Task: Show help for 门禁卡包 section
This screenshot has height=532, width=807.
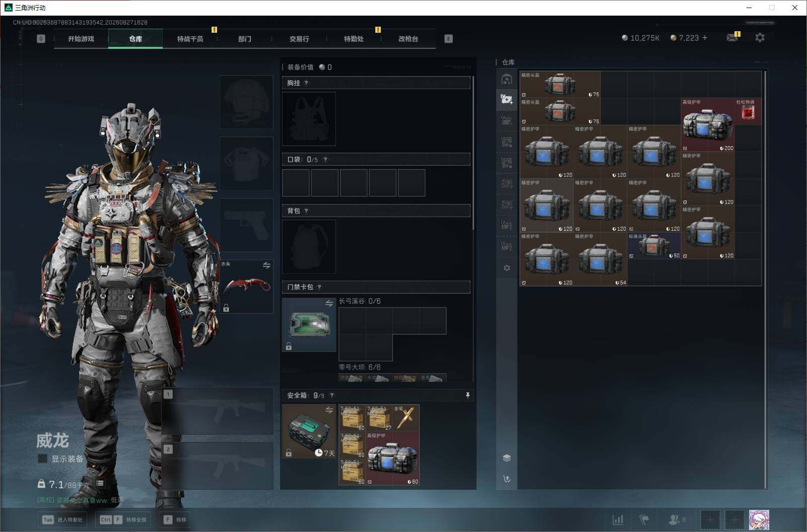Action: [319, 287]
